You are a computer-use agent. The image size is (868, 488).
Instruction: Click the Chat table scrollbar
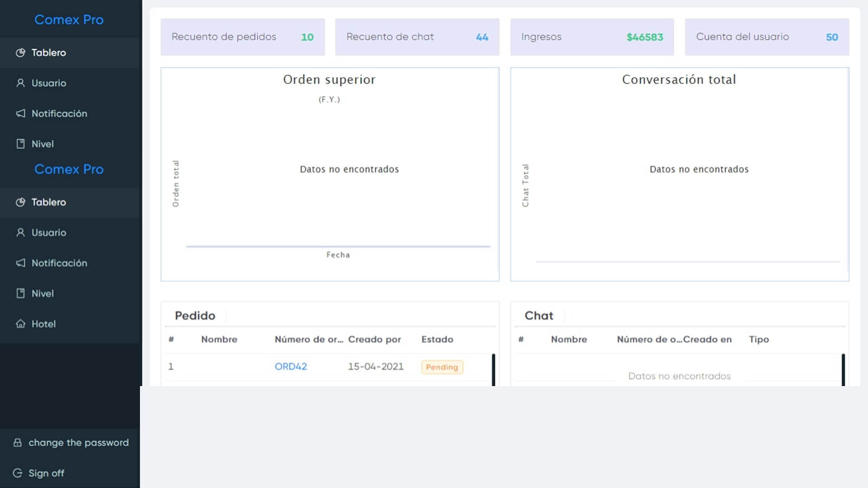(x=843, y=370)
